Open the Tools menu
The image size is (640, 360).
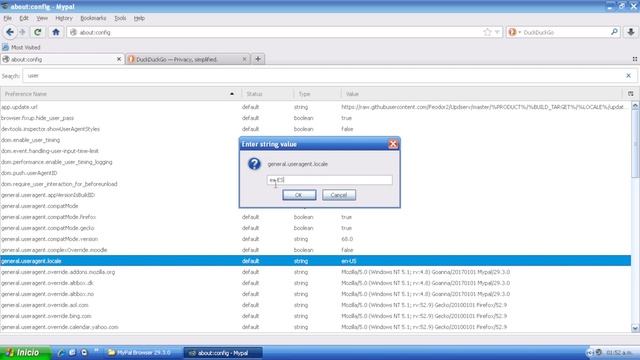click(x=120, y=18)
